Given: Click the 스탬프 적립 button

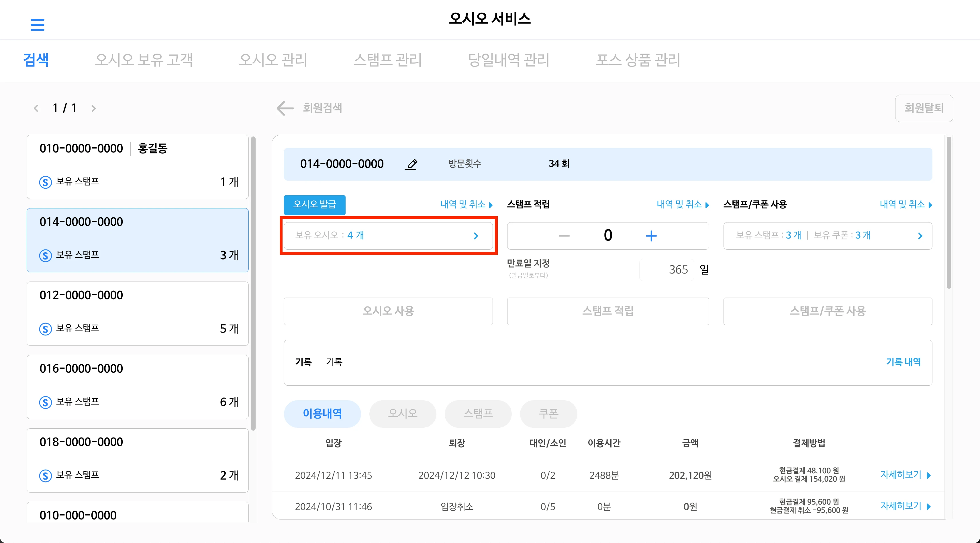Looking at the screenshot, I should [608, 311].
